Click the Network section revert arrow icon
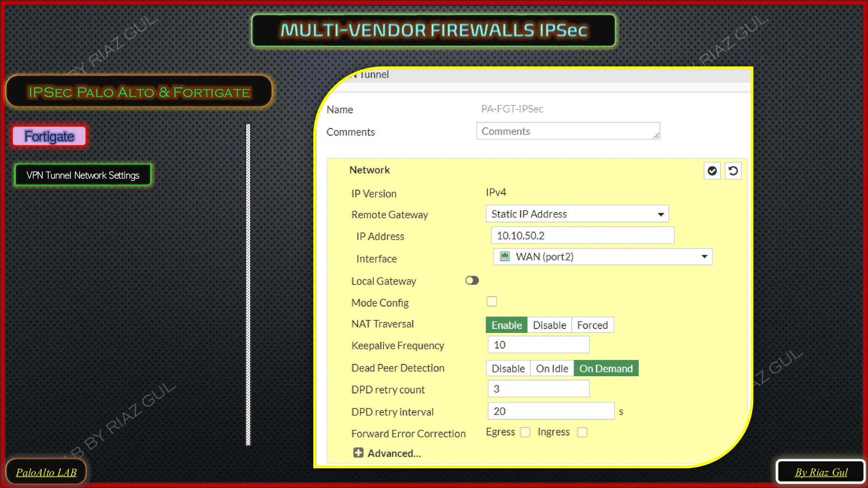The height and width of the screenshot is (488, 868). [x=733, y=171]
